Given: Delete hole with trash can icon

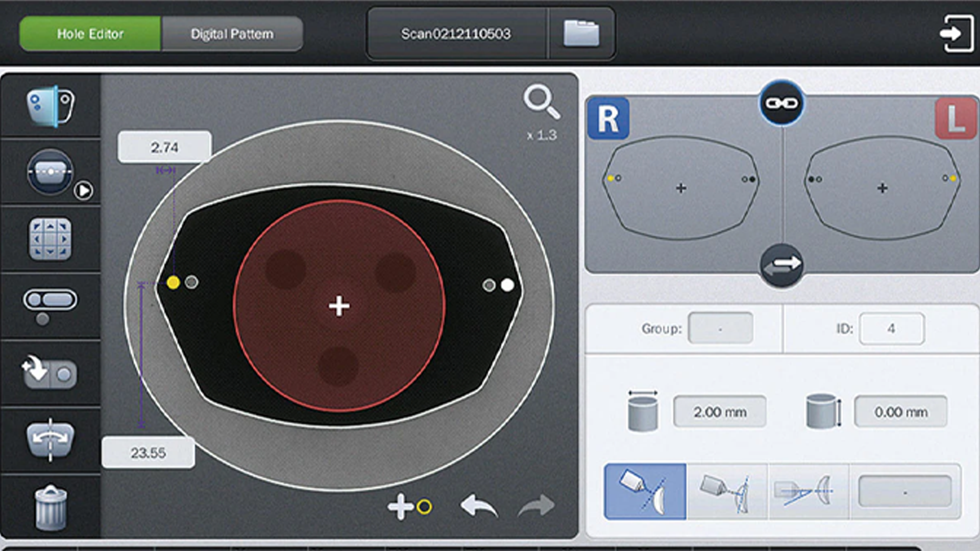Looking at the screenshot, I should click(x=50, y=508).
